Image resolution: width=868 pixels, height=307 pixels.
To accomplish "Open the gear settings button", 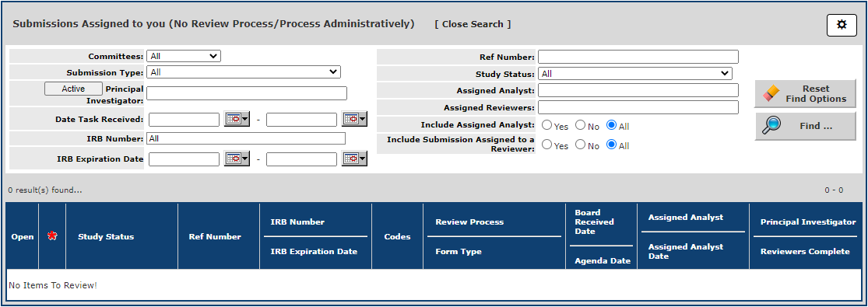I will coord(842,25).
